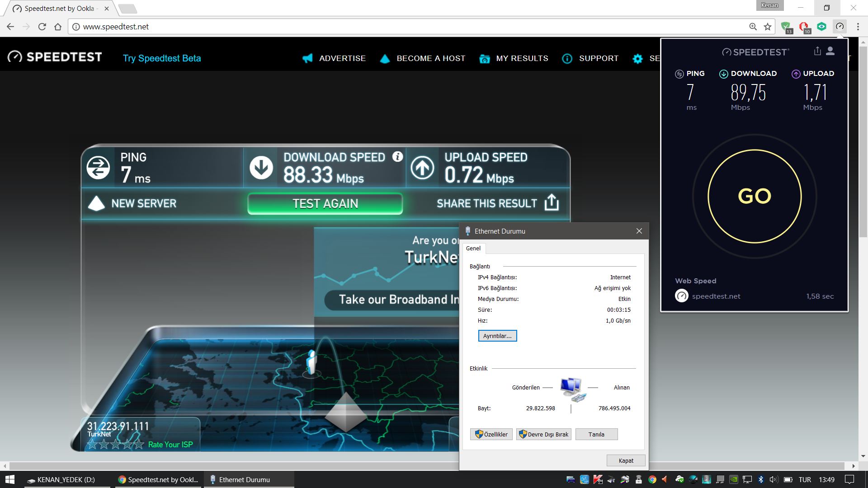Screen dimensions: 868x488
Task: Switch to Speedtest.net Chrome taskbar item
Action: (x=158, y=479)
